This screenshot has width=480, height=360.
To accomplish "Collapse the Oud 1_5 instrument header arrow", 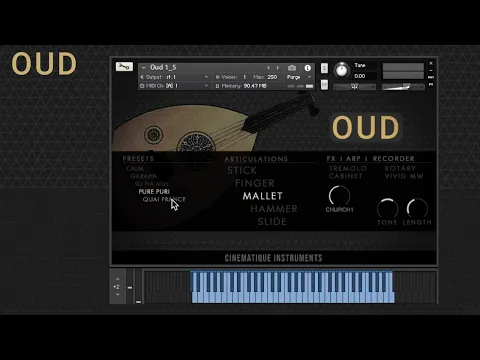I will pyautogui.click(x=144, y=68).
